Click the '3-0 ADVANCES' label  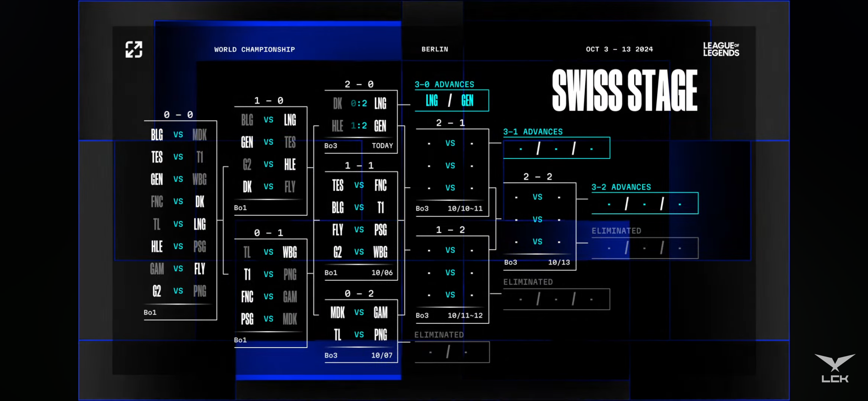444,84
